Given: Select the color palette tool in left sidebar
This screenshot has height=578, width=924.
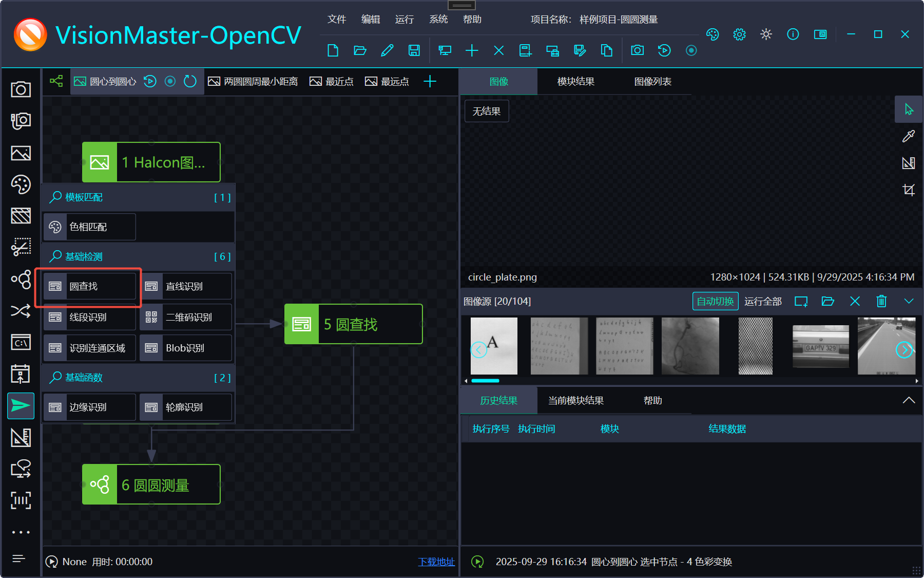Looking at the screenshot, I should [x=21, y=184].
